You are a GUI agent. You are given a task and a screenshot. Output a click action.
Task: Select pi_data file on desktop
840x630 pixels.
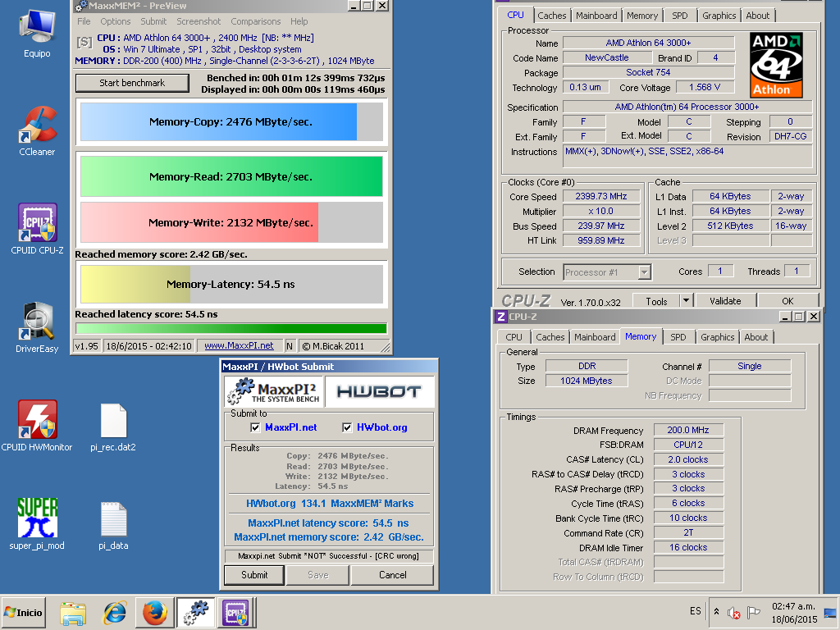pyautogui.click(x=113, y=526)
